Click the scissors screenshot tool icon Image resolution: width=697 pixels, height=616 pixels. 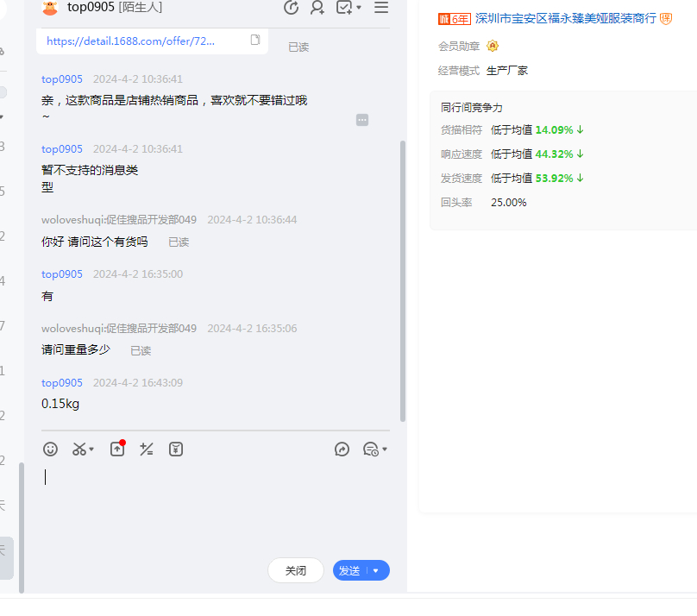coord(78,449)
